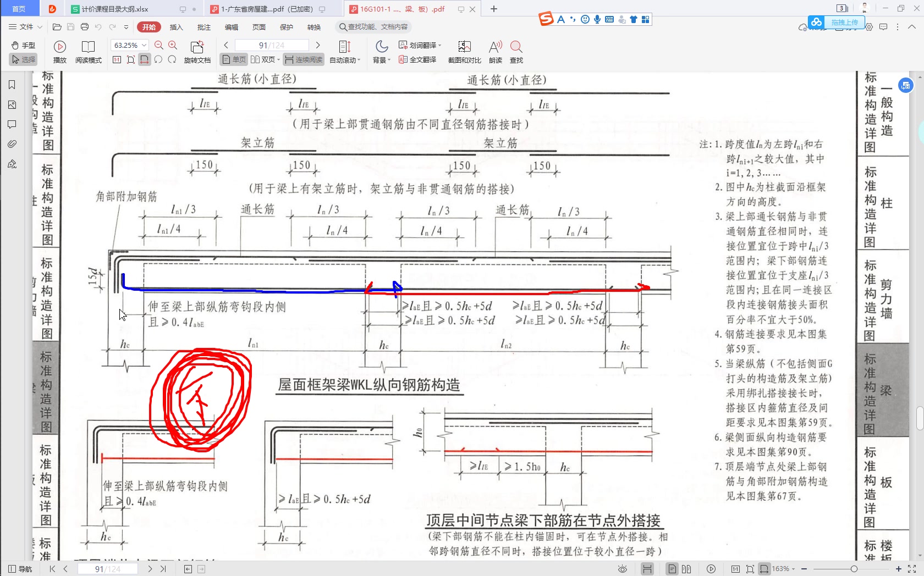Switch to 计价课程目录大纲.xlsx tab
This screenshot has width=924, height=576.
[x=134, y=9]
